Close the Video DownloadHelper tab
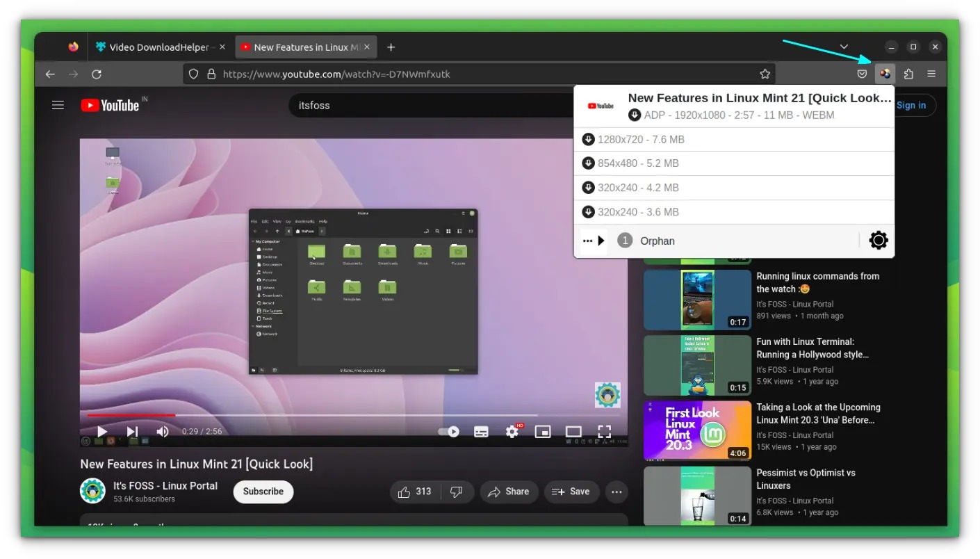The image size is (980, 559). tap(222, 47)
